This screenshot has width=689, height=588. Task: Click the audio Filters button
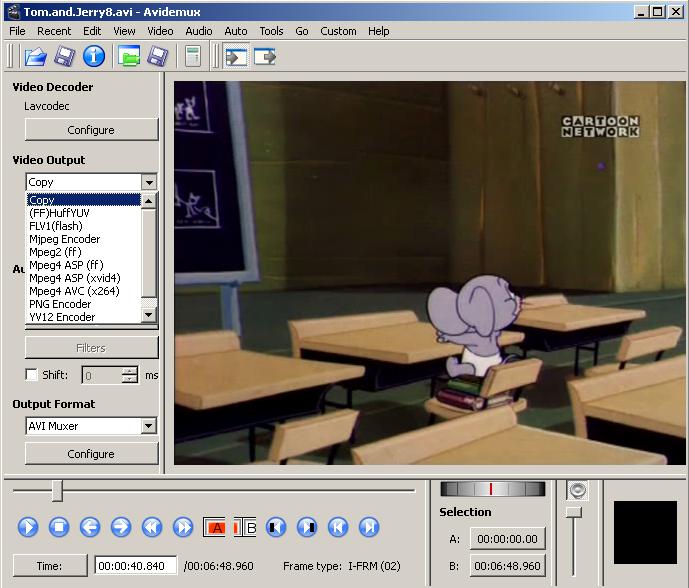tap(91, 348)
